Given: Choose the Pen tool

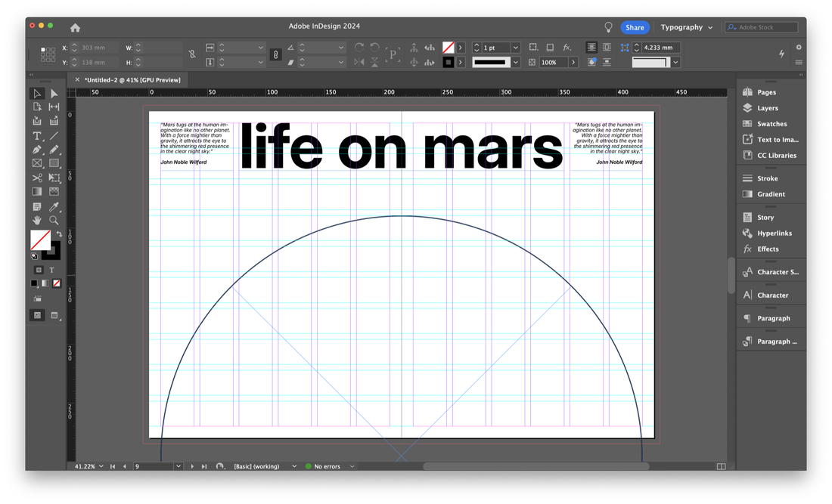Looking at the screenshot, I should click(x=37, y=150).
